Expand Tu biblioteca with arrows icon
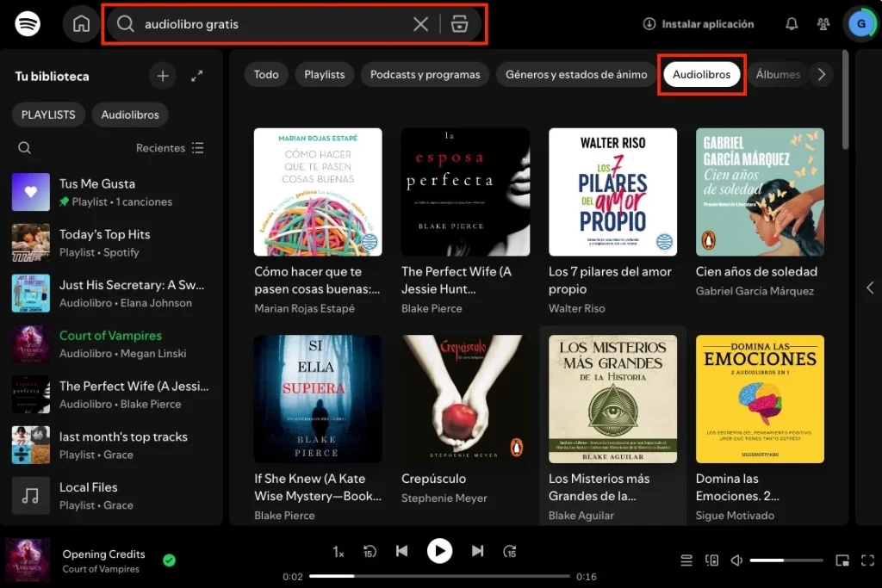 [x=196, y=76]
